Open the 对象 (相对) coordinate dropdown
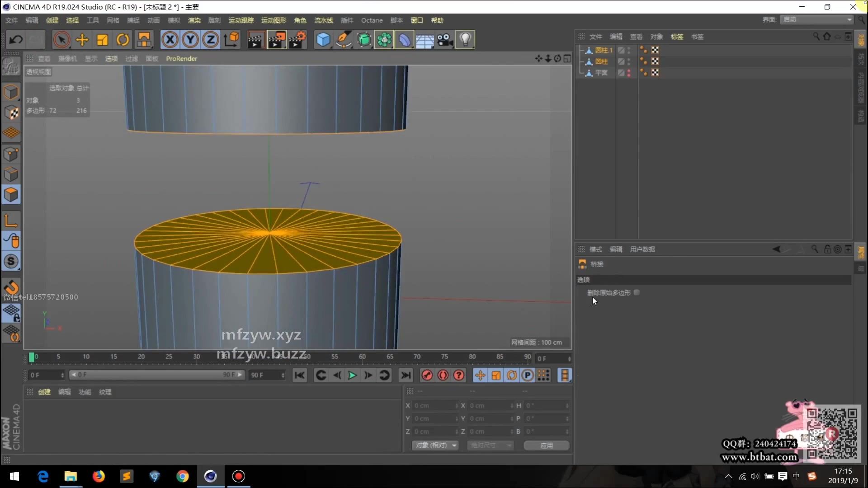868x488 pixels. click(x=435, y=446)
